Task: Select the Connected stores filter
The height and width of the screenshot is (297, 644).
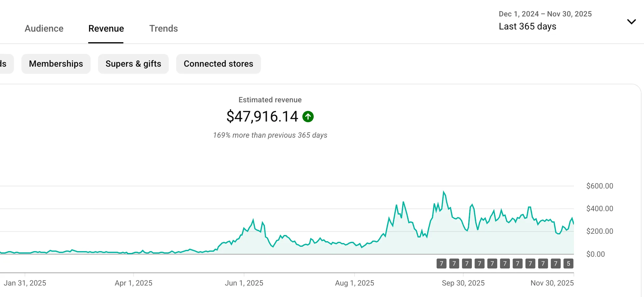Action: click(218, 64)
